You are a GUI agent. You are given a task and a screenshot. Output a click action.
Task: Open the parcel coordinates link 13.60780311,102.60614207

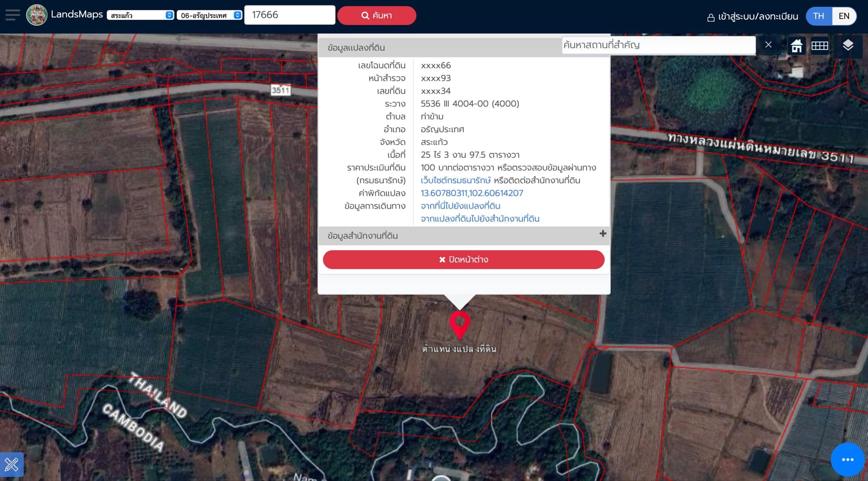click(x=472, y=193)
